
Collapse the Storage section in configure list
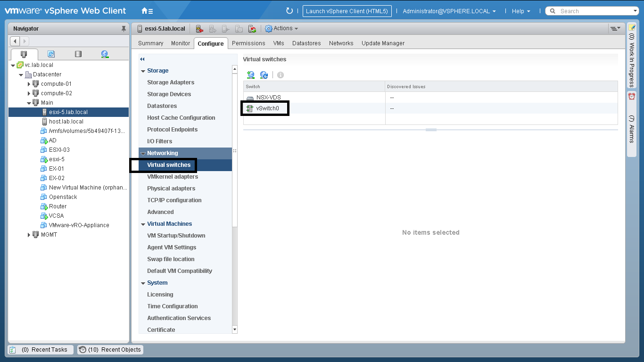[x=143, y=71]
